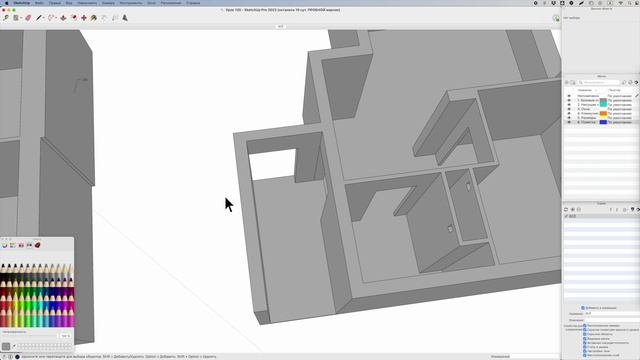Select tag row number 6 in Tags

601,122
